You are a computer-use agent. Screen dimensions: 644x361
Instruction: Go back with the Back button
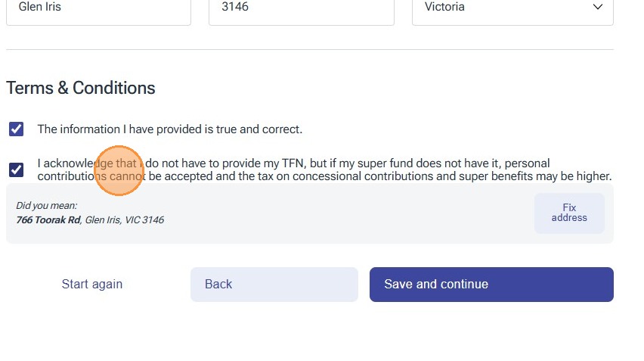(x=274, y=285)
